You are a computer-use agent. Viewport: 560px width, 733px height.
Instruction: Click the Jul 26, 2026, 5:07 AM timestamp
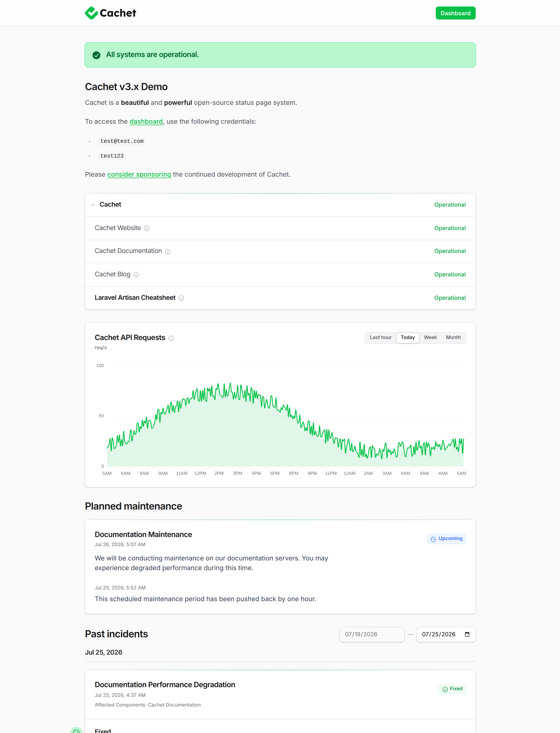pyautogui.click(x=120, y=544)
